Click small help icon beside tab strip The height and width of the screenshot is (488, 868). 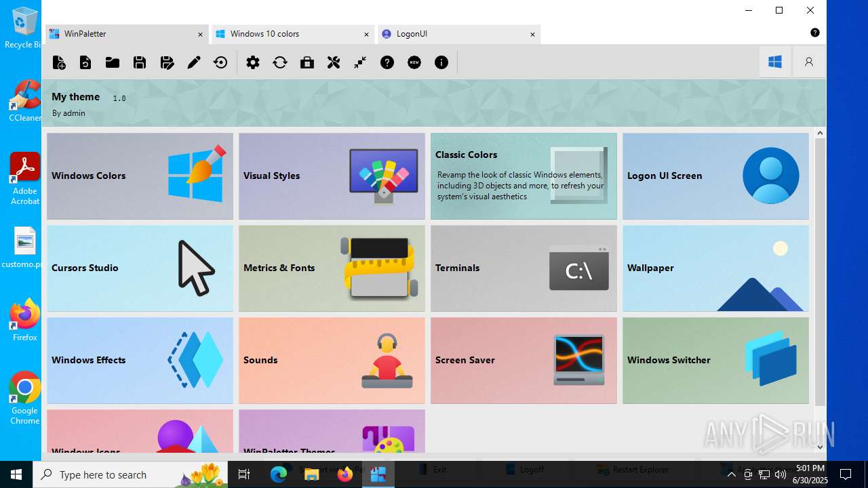point(815,33)
